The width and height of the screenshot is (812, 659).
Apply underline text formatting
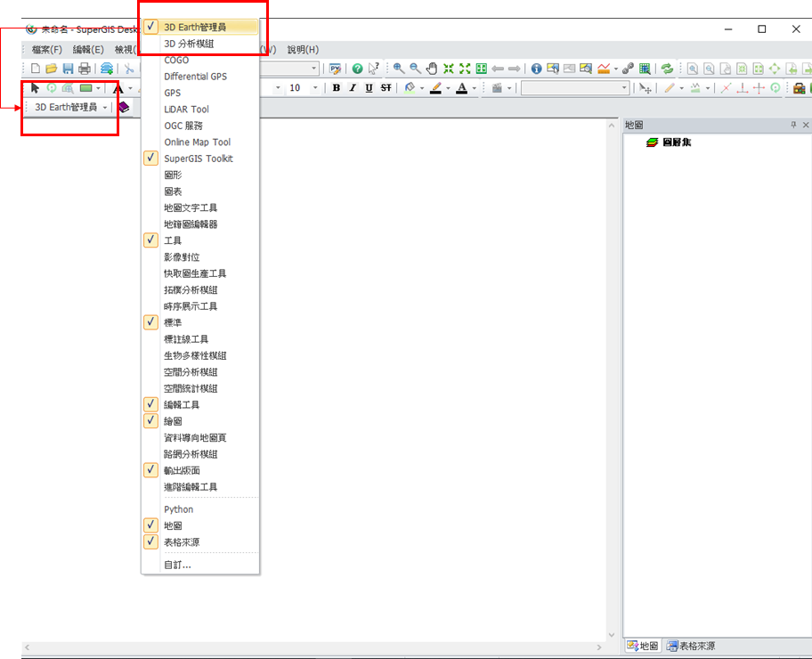pos(369,88)
